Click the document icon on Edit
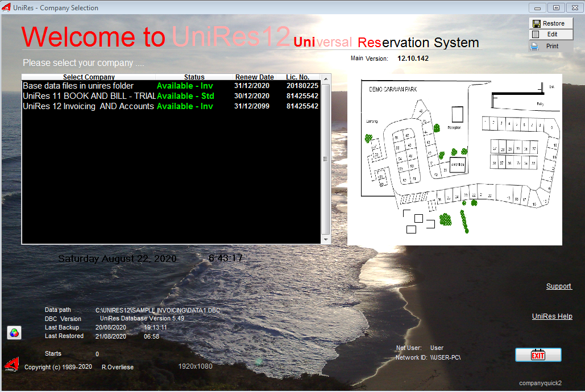 (x=536, y=34)
